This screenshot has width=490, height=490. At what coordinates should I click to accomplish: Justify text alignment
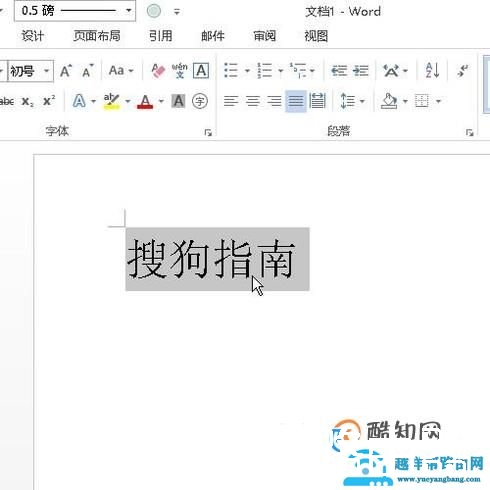tap(296, 101)
